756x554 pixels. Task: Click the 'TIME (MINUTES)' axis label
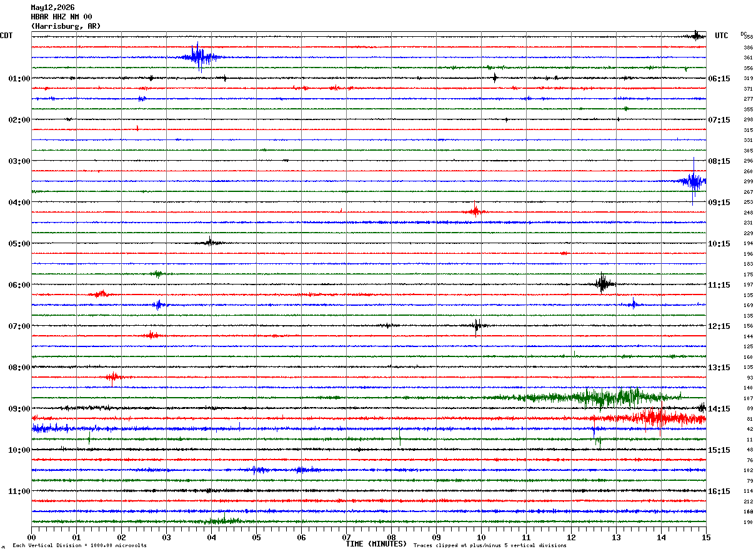click(x=376, y=544)
